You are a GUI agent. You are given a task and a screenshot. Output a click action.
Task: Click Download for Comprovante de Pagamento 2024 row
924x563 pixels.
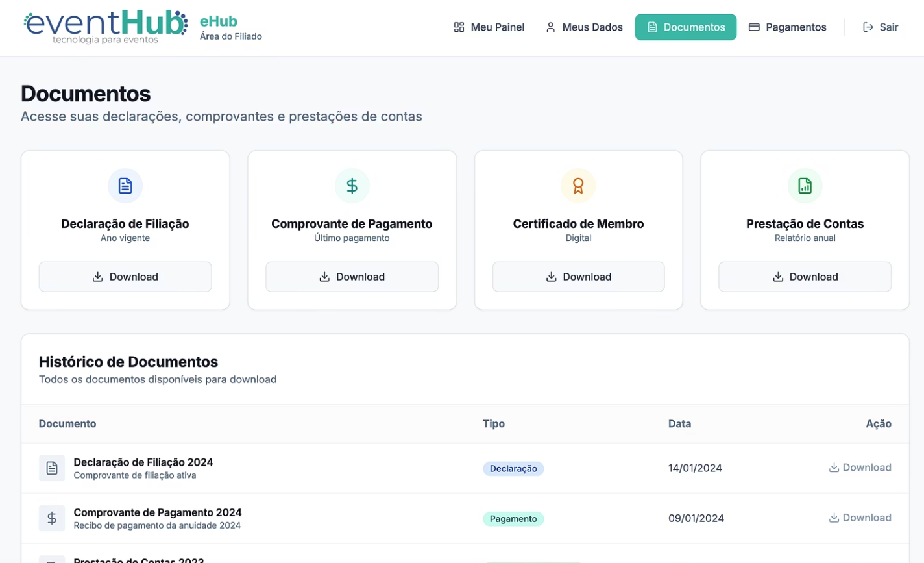[860, 518]
